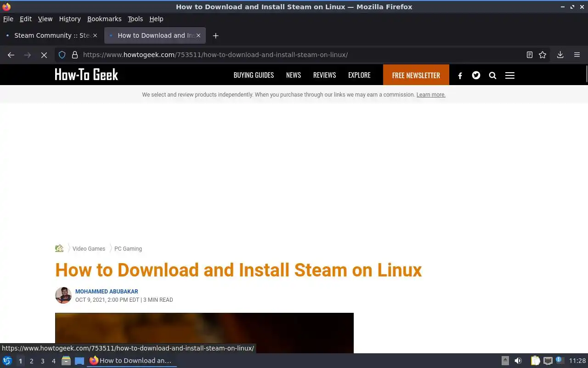588x368 pixels.
Task: Open notification updates tray icon
Action: [559, 360]
